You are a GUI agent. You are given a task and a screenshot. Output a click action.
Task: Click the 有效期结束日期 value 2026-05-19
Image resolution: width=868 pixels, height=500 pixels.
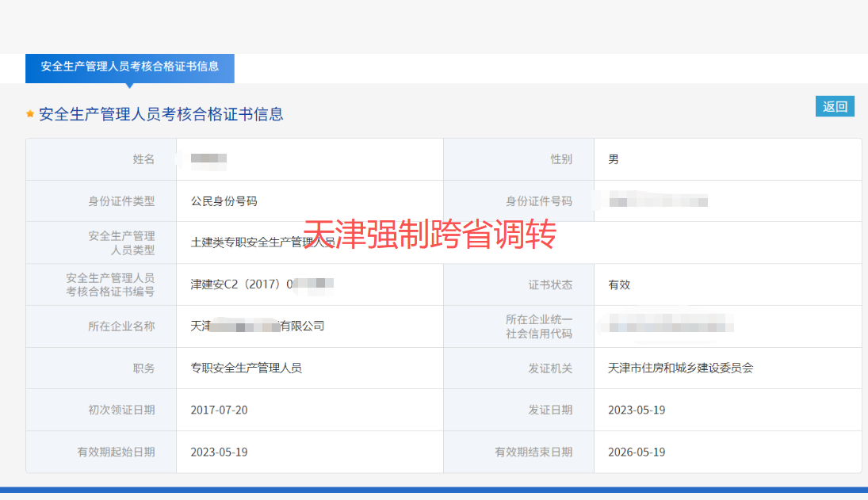point(636,452)
